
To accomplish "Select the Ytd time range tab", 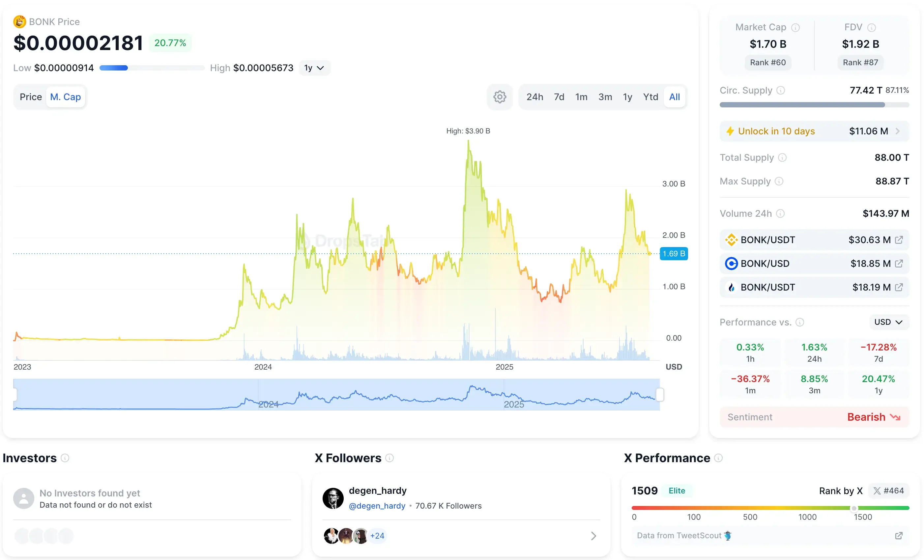I will click(650, 97).
